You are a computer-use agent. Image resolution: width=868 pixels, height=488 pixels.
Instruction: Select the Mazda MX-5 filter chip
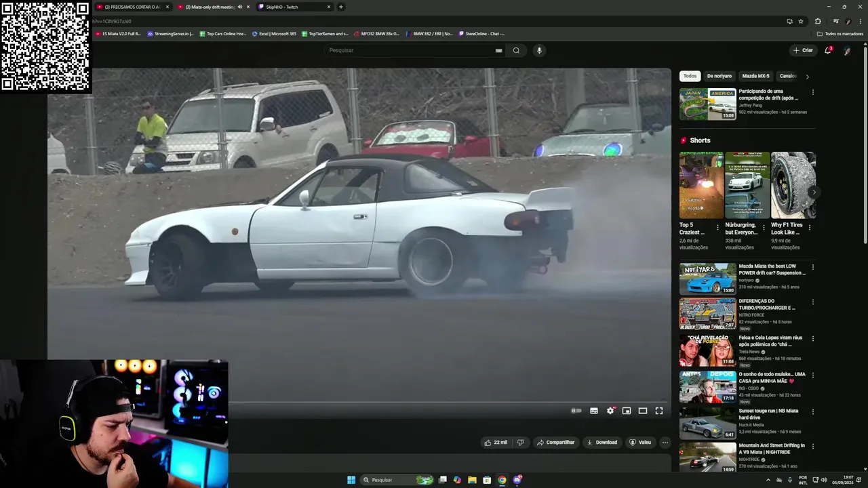click(x=755, y=76)
